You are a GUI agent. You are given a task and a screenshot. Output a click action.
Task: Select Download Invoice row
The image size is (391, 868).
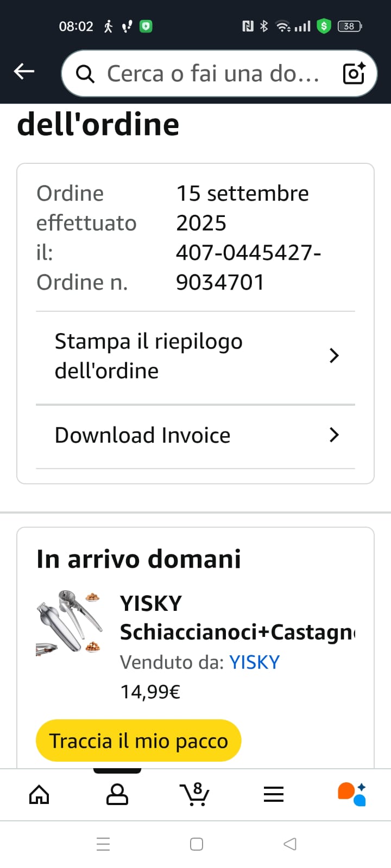click(195, 436)
